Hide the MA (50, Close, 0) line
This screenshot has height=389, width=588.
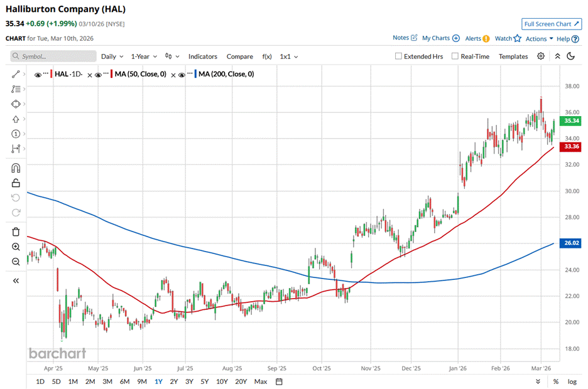coord(98,75)
